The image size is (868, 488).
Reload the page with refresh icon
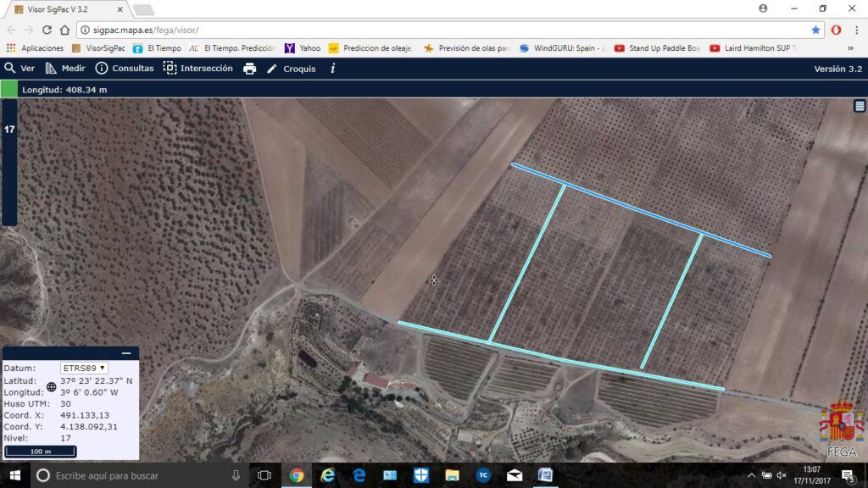47,30
